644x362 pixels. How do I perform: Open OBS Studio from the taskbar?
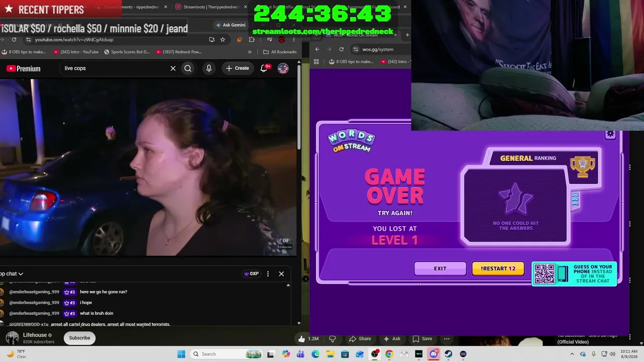[374, 354]
